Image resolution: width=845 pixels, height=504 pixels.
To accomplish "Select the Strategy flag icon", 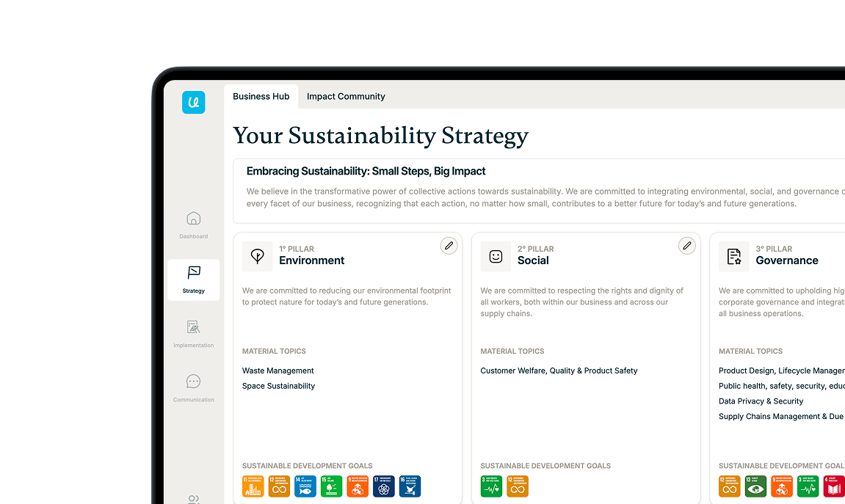I will click(x=194, y=272).
